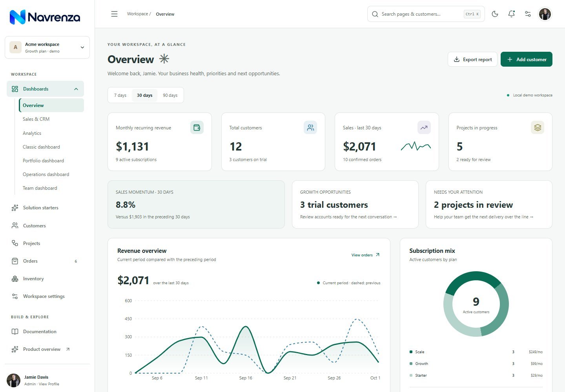This screenshot has height=392, width=565.
Task: Open Team dashboard
Action: click(51, 188)
